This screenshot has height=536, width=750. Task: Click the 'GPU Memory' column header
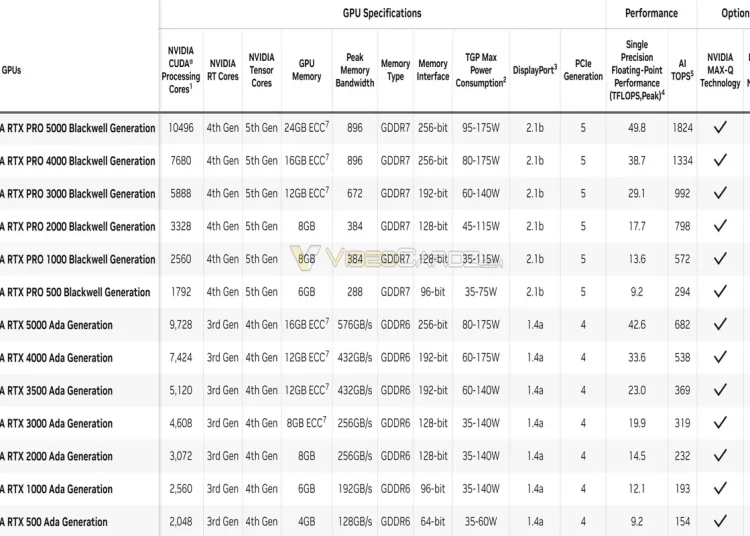[x=307, y=70]
